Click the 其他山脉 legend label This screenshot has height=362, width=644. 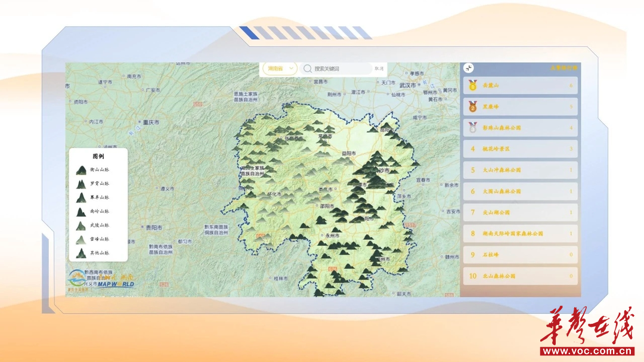pos(100,253)
